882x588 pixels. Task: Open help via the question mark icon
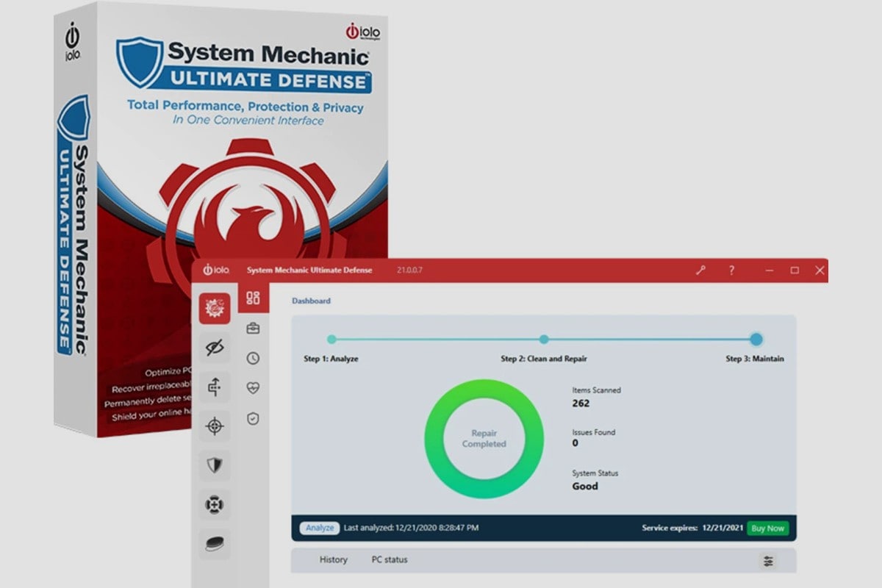[x=731, y=270]
